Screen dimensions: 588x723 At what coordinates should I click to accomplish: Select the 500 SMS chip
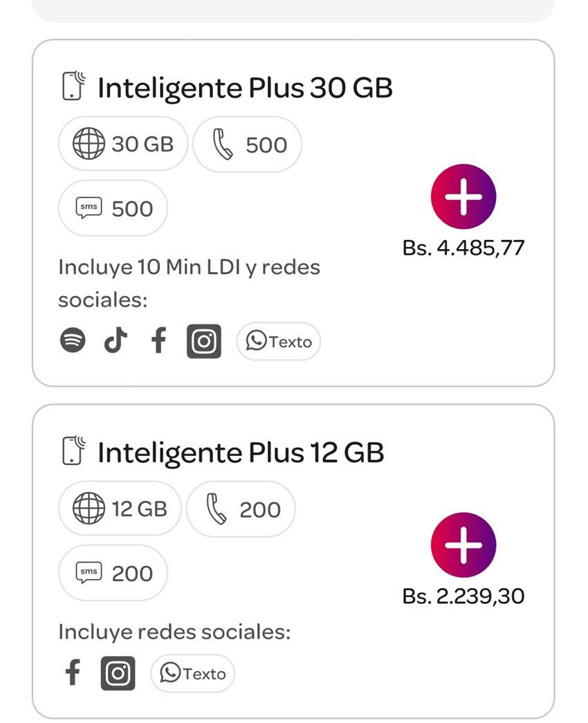click(x=113, y=208)
